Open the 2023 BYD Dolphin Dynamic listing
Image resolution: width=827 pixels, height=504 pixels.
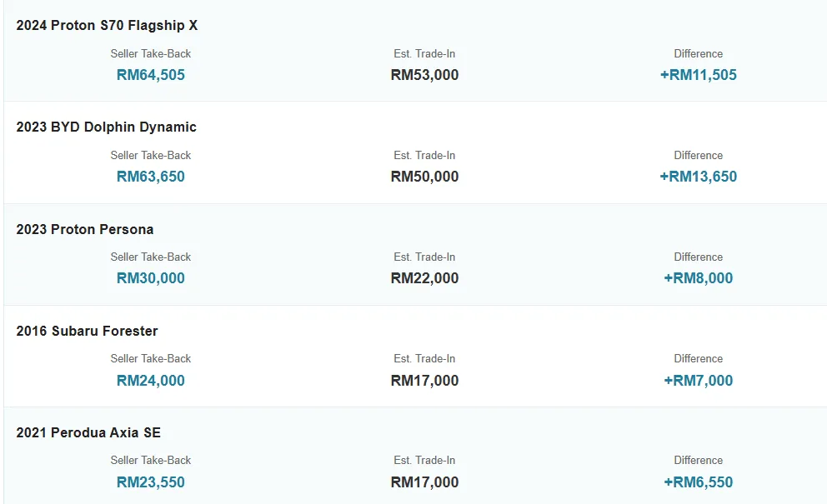pyautogui.click(x=107, y=127)
